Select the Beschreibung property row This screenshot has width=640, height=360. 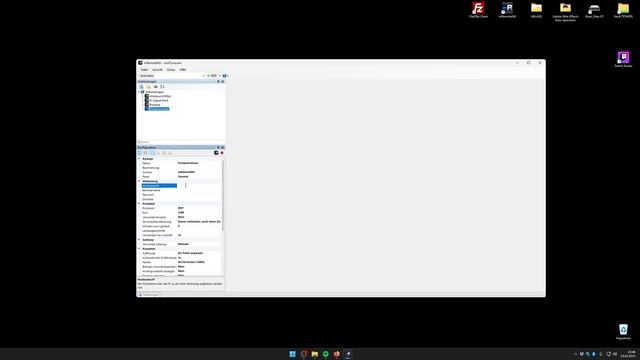pos(181,168)
